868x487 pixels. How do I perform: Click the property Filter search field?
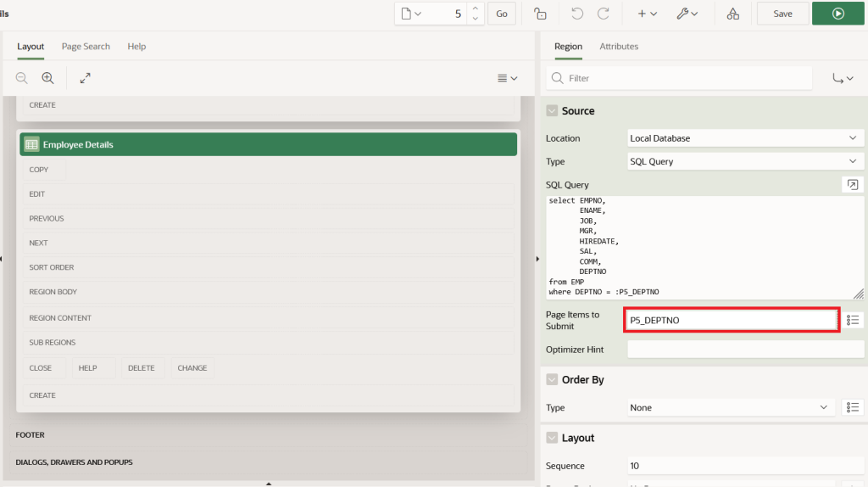(679, 78)
